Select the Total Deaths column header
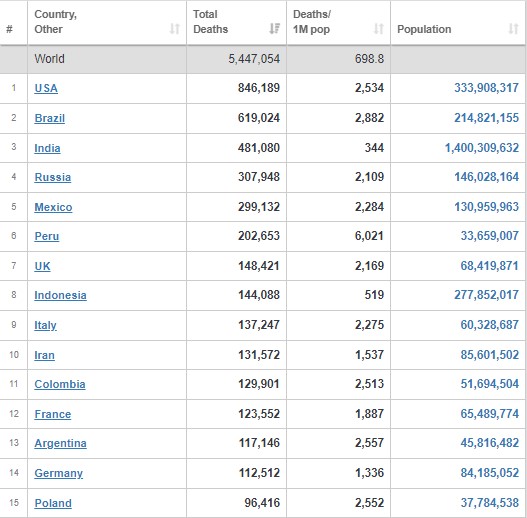 [x=236, y=22]
